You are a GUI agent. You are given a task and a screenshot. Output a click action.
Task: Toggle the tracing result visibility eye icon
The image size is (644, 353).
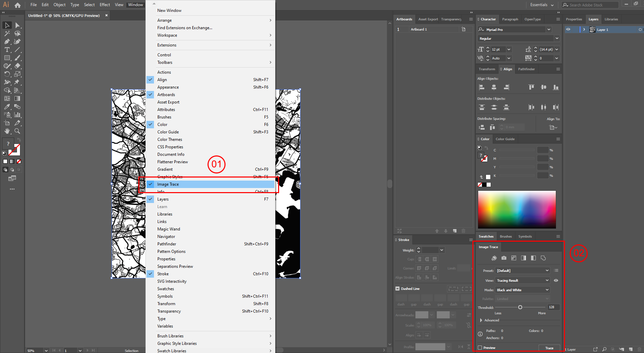(x=556, y=280)
